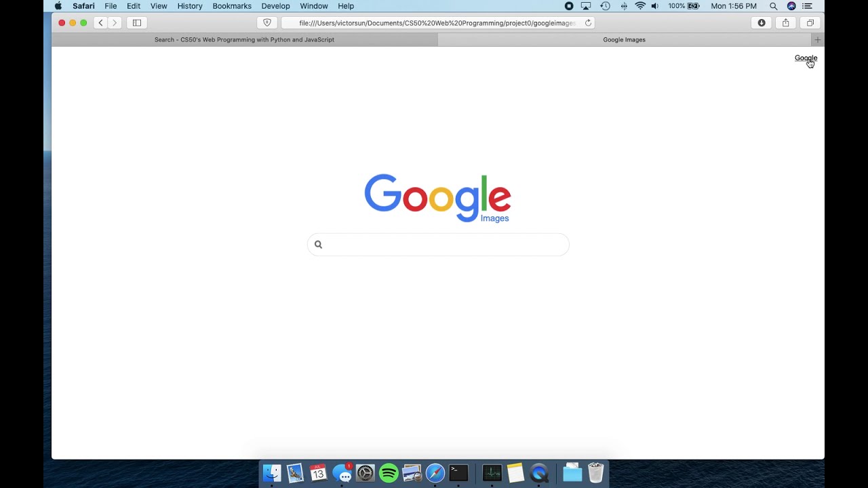Open the View menu
868x488 pixels.
tap(159, 6)
